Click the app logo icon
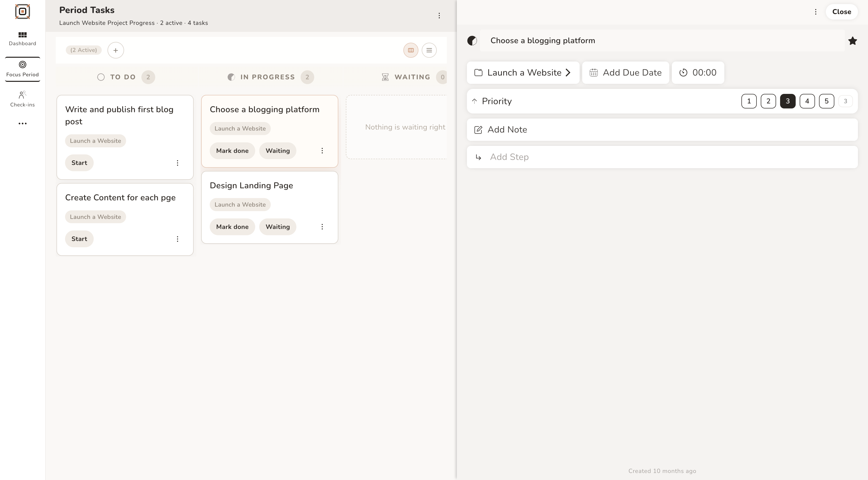This screenshot has width=868, height=480. pos(23,12)
